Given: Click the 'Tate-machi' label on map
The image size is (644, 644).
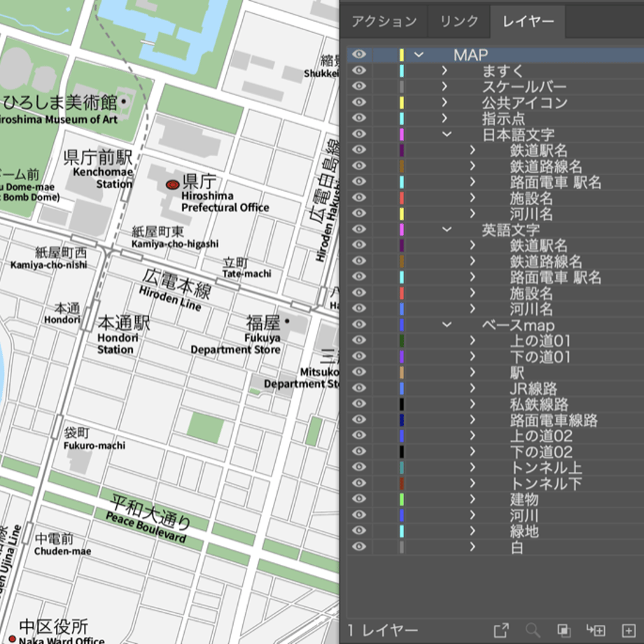Looking at the screenshot, I should pyautogui.click(x=247, y=274).
